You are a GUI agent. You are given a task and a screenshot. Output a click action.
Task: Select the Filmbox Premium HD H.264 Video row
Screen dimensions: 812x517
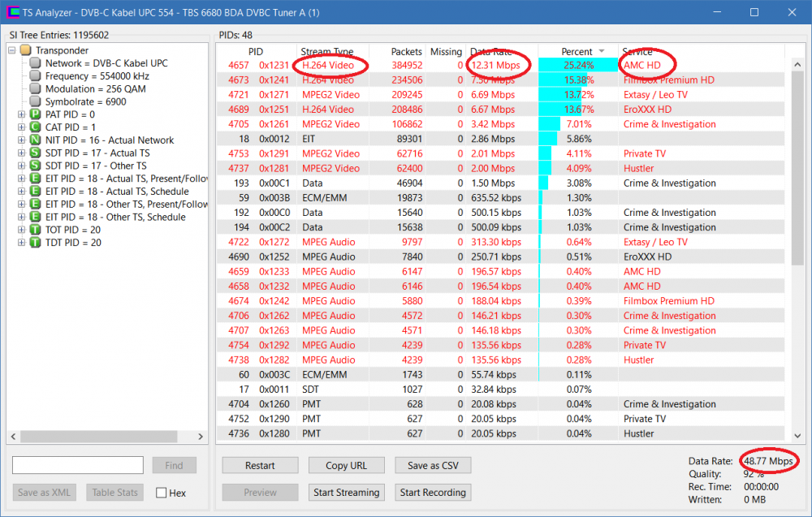[501, 80]
